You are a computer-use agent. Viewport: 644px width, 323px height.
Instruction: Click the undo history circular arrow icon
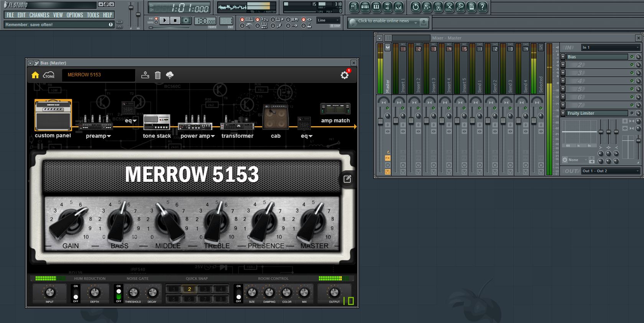pyautogui.click(x=416, y=7)
